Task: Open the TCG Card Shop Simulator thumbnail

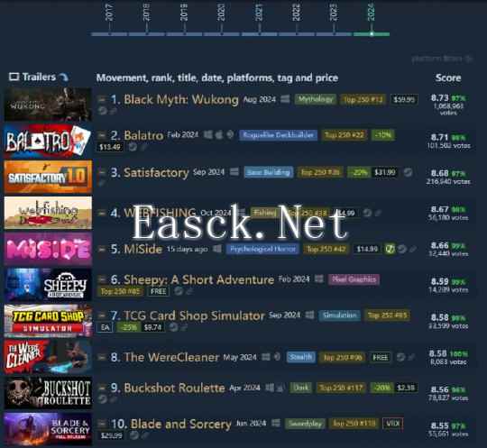Action: coord(48,321)
